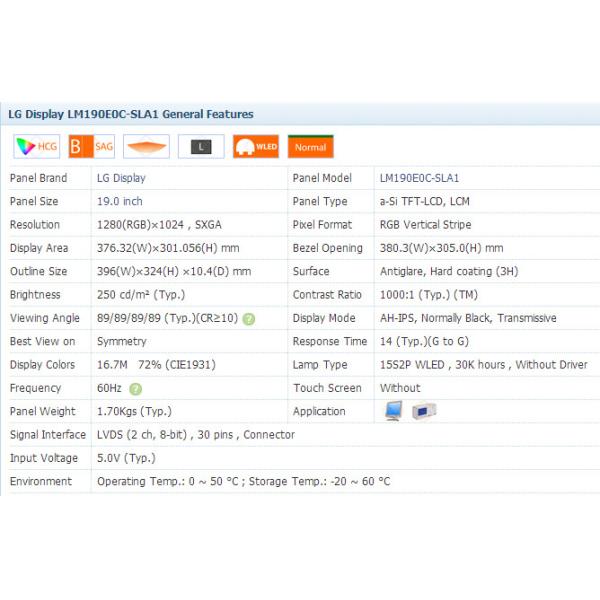The image size is (600, 600).
Task: Open the LM190E0C-SLA1 panel model link
Action: tap(419, 178)
